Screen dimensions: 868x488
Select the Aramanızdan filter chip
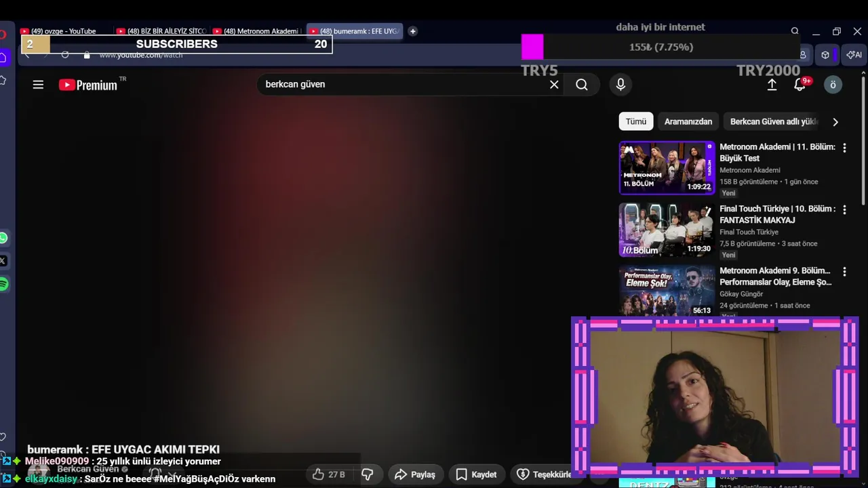[x=688, y=121]
